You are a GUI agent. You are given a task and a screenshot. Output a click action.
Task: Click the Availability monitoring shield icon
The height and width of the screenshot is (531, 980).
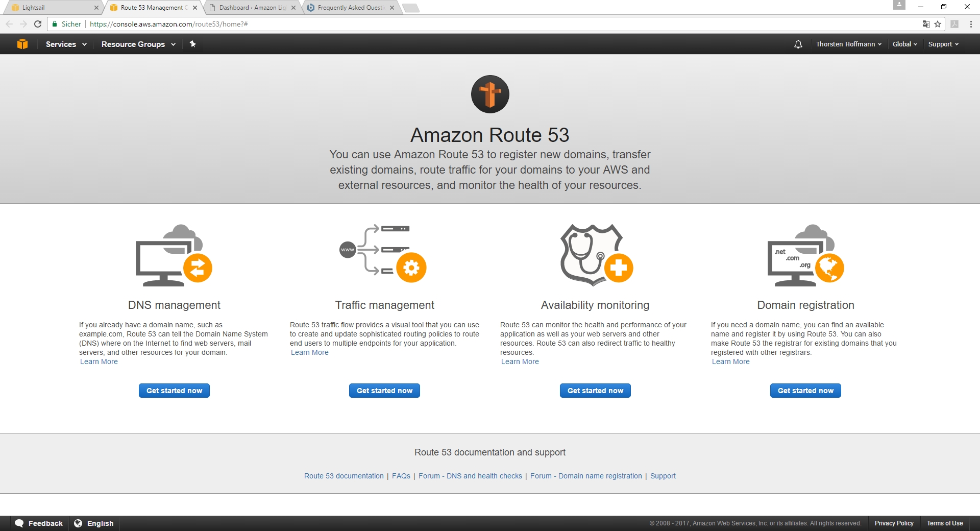(596, 254)
